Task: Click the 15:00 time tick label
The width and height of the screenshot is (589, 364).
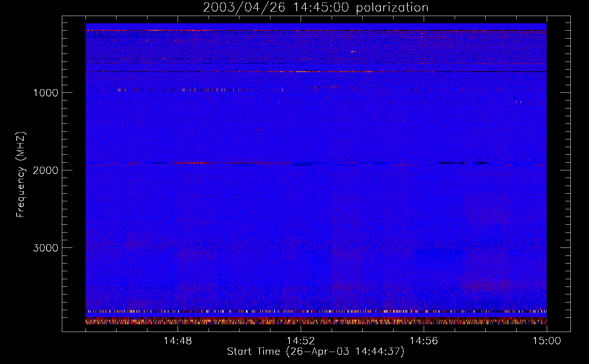Action: pos(547,341)
